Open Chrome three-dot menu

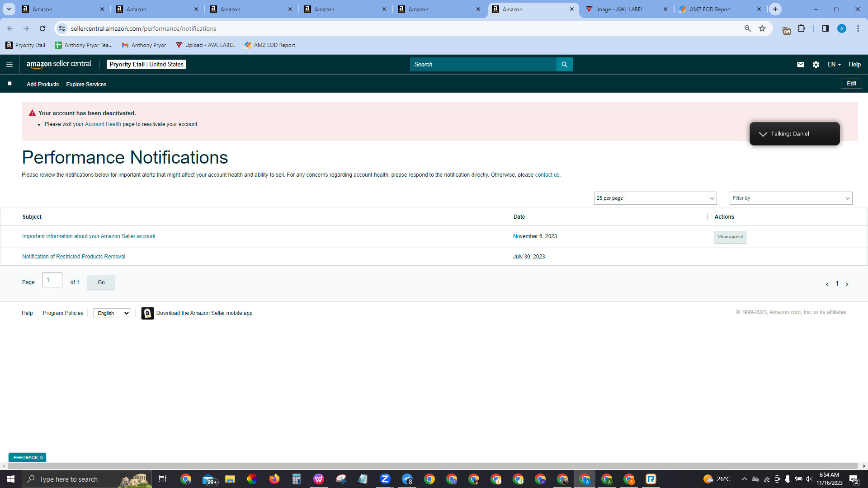coord(858,28)
